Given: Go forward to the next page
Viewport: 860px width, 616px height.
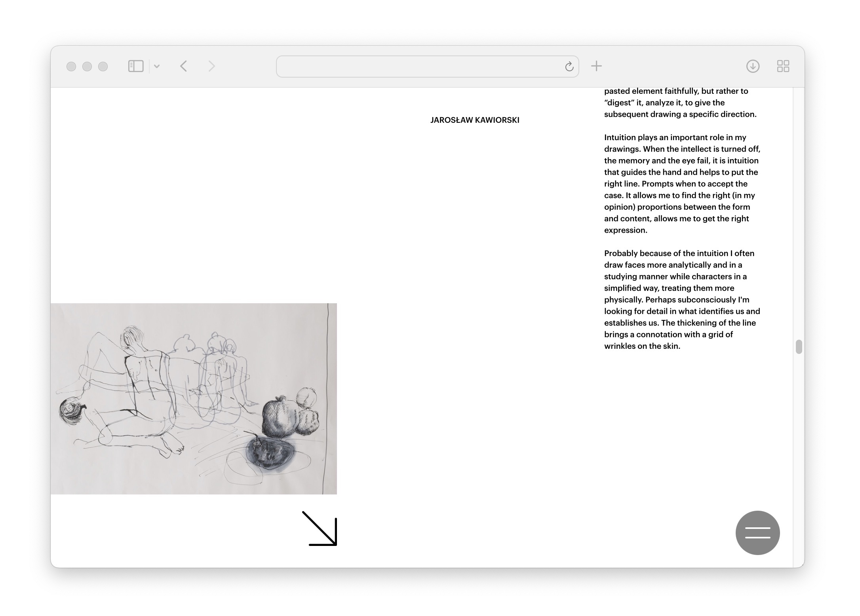Looking at the screenshot, I should pos(211,66).
